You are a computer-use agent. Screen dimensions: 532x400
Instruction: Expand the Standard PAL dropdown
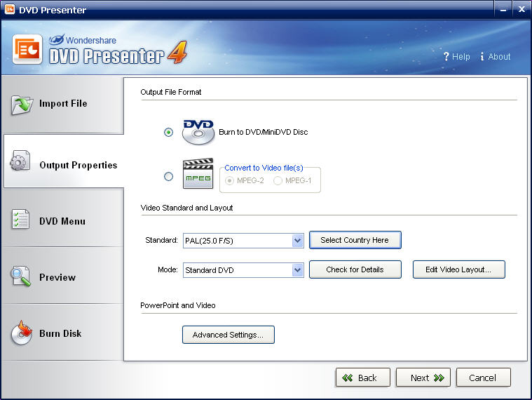coord(297,241)
